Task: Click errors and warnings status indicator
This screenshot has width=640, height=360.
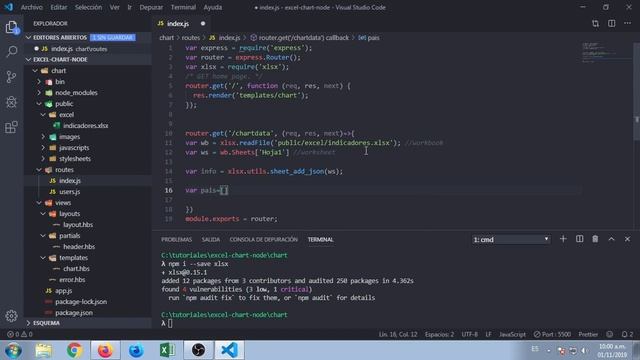Action: pyautogui.click(x=20, y=334)
